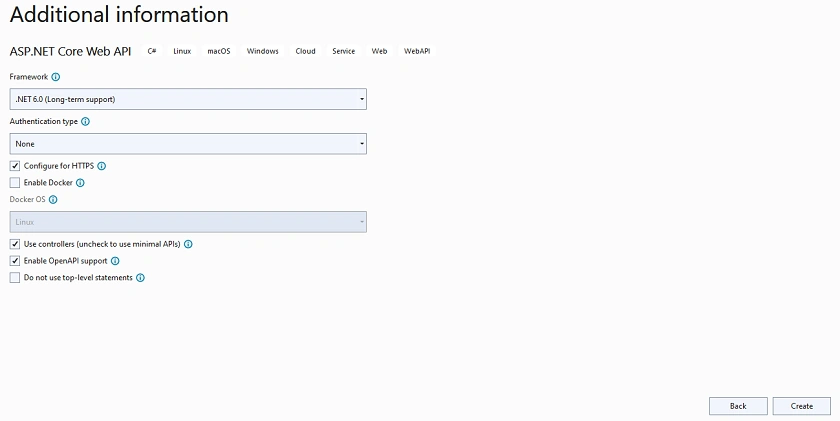Click the Linux tag
The image size is (840, 421).
click(182, 51)
